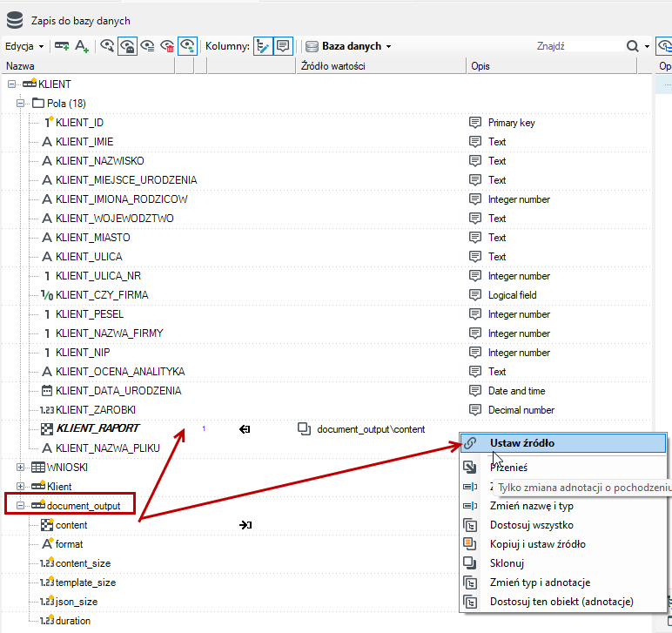Image resolution: width=672 pixels, height=633 pixels.
Task: Select the KLIENT_NAZWA_PLIKU field
Action: pos(108,448)
